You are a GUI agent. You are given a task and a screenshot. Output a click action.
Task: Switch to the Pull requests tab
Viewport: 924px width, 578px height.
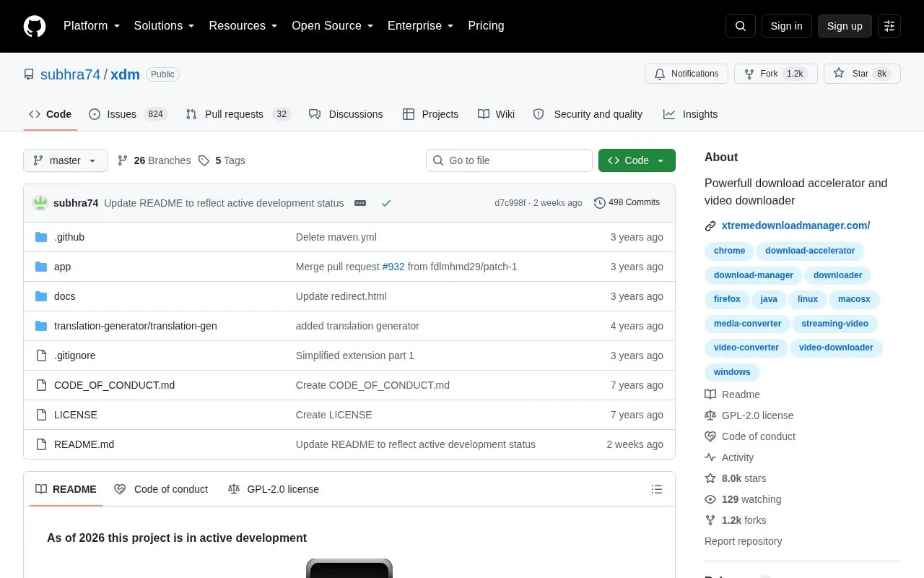coord(237,114)
